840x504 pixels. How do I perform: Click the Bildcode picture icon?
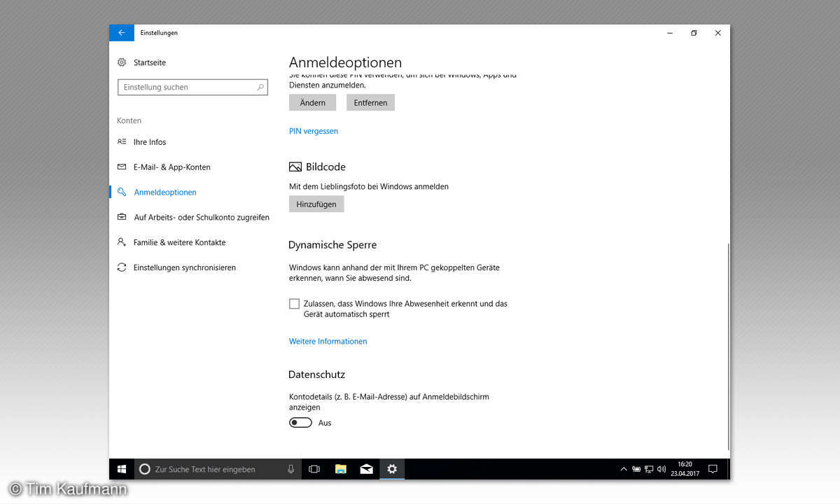tap(295, 167)
